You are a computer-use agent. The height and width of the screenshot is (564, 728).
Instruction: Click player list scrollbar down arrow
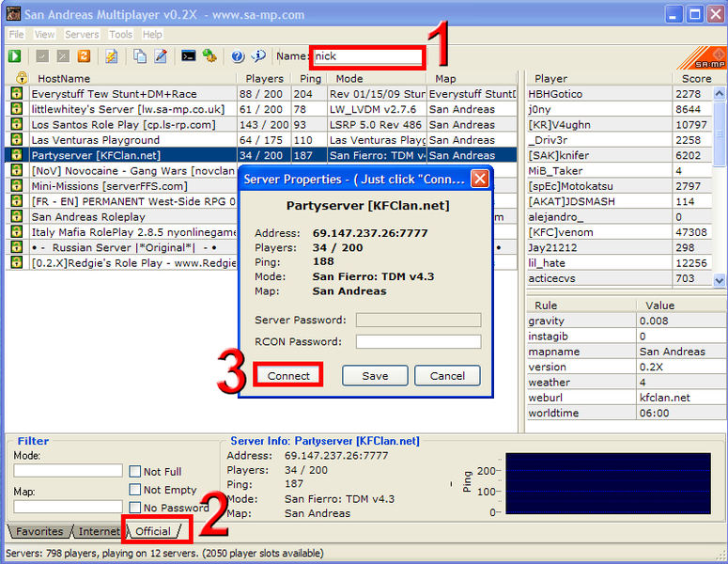[720, 280]
